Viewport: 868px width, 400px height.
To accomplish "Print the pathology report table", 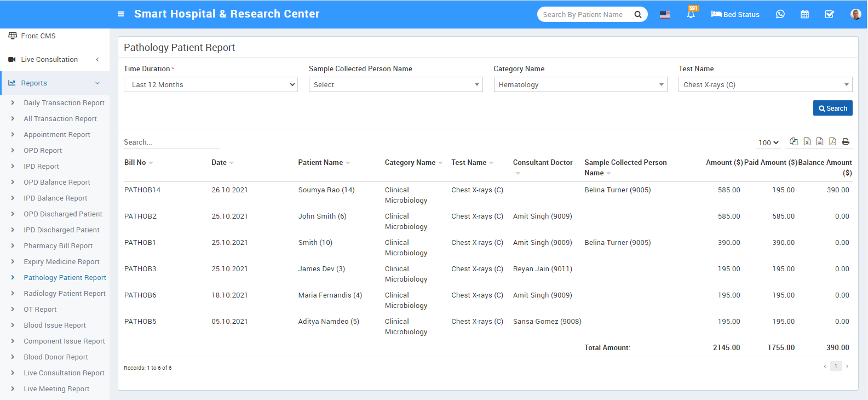I will [x=846, y=141].
